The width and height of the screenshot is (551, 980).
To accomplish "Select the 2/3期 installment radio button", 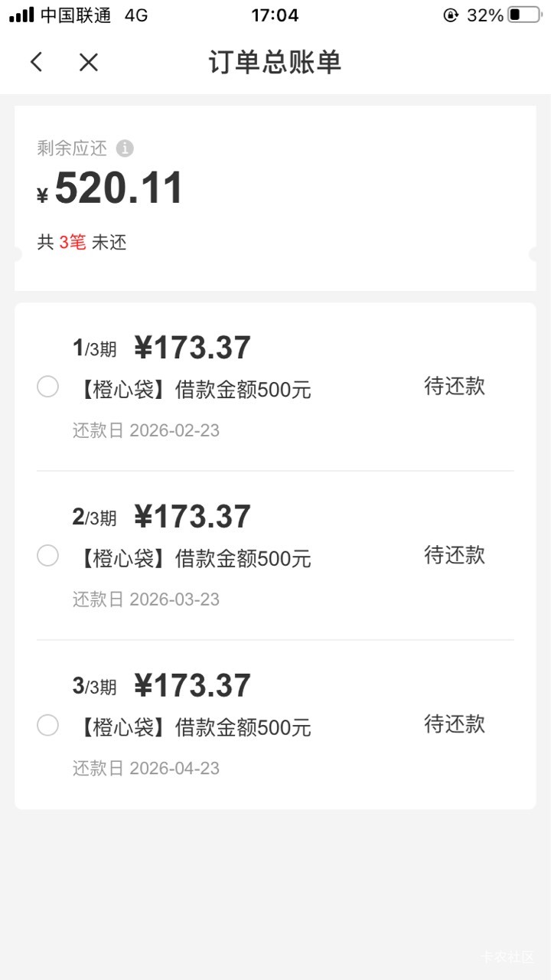I will click(47, 556).
